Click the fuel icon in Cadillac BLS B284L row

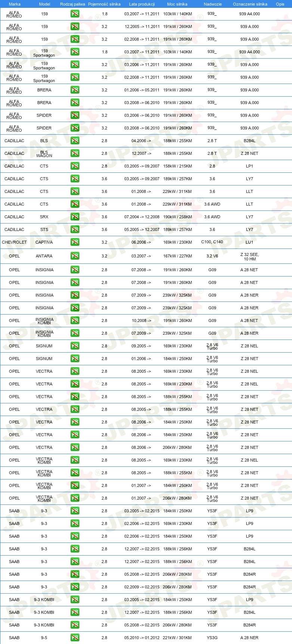pos(75,141)
